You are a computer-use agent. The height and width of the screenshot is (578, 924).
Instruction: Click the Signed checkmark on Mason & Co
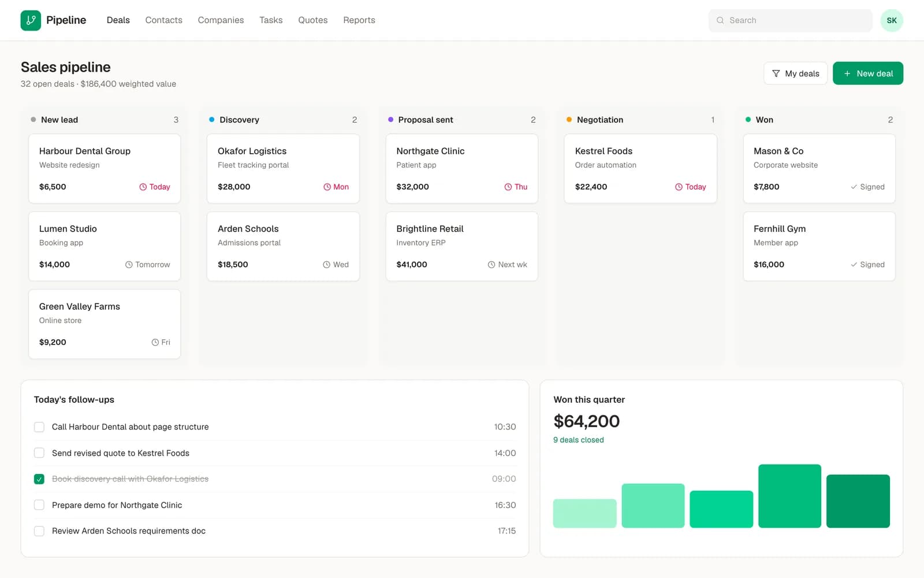(854, 187)
